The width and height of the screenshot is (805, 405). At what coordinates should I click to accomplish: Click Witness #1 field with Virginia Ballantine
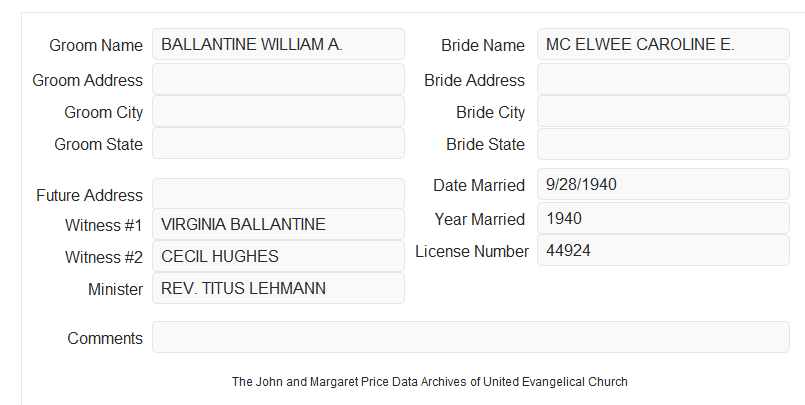278,224
